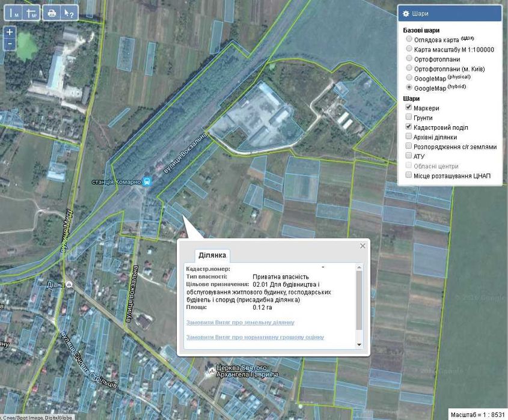The width and height of the screenshot is (508, 420).
Task: Select Карта масштабу М 1:100000 layer
Action: point(409,49)
